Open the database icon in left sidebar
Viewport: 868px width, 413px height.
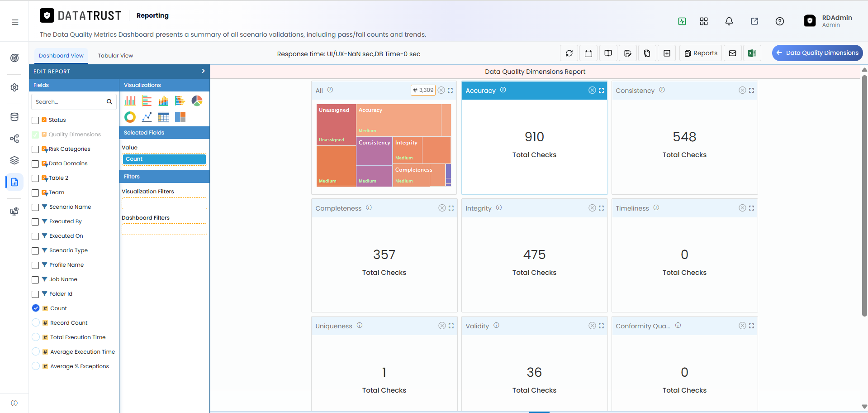(x=14, y=117)
